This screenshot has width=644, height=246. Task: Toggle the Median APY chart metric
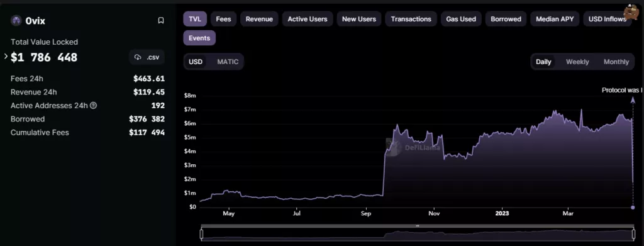[555, 19]
